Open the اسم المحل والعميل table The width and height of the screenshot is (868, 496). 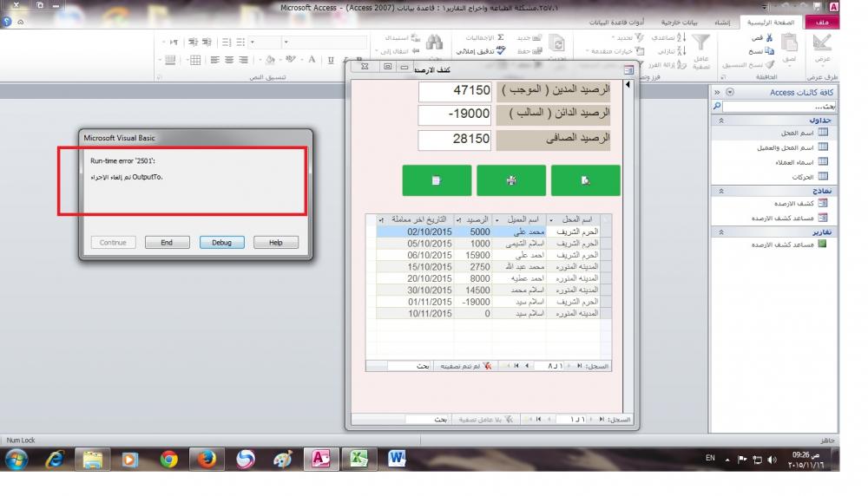[774, 147]
